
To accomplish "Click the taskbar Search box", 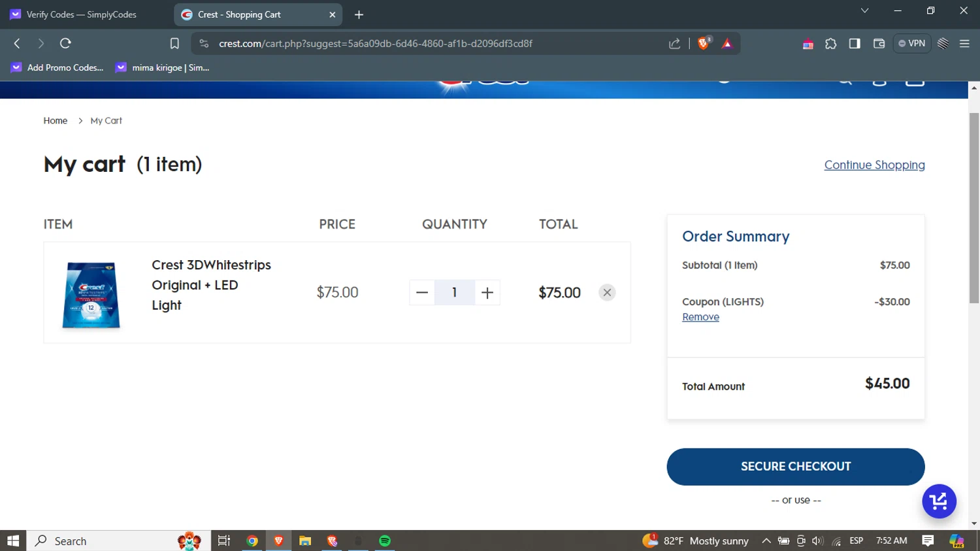I will coord(118,541).
